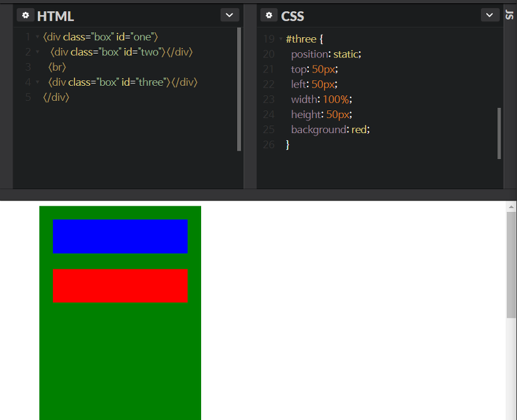Viewport: 517px width, 420px height.
Task: Collapse the fold arrow on HTML line 2
Action: point(37,52)
